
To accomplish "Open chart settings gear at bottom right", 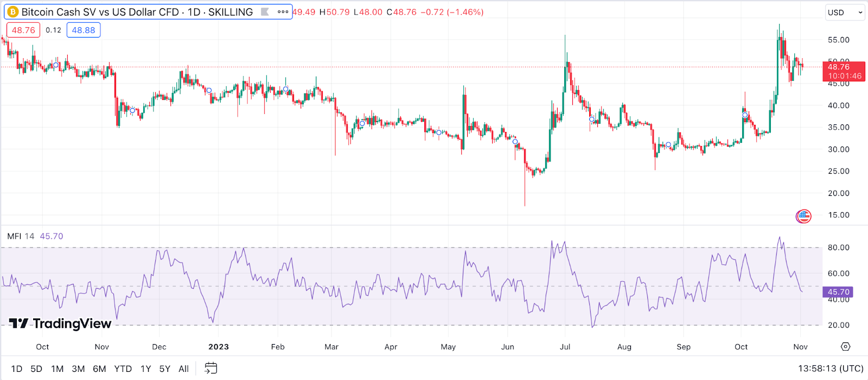I will pyautogui.click(x=845, y=347).
